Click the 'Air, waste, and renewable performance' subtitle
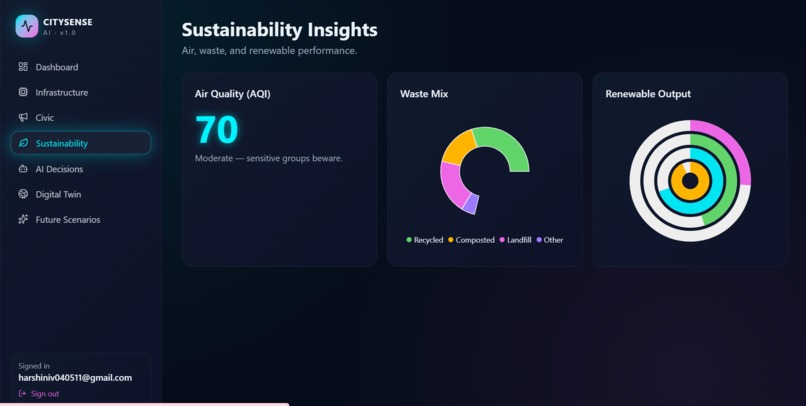The width and height of the screenshot is (806, 406). click(269, 51)
